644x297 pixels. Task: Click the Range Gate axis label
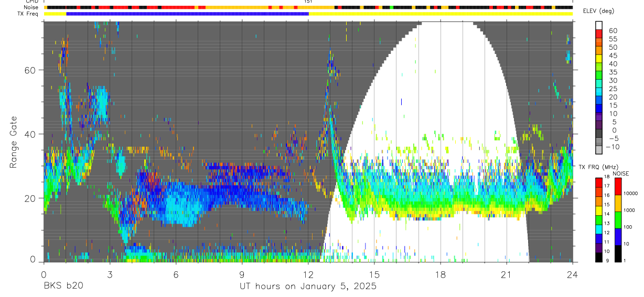coord(14,142)
